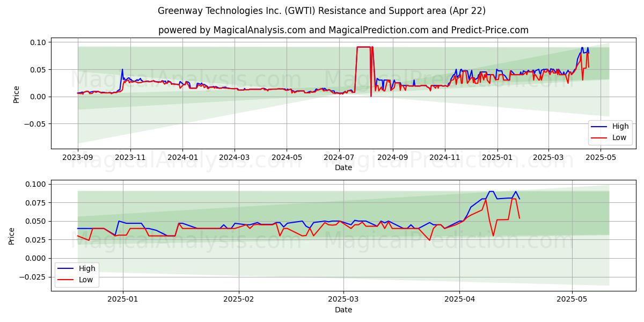
Task: Click the '2023-11' date label on top chart axis
Action: click(130, 158)
